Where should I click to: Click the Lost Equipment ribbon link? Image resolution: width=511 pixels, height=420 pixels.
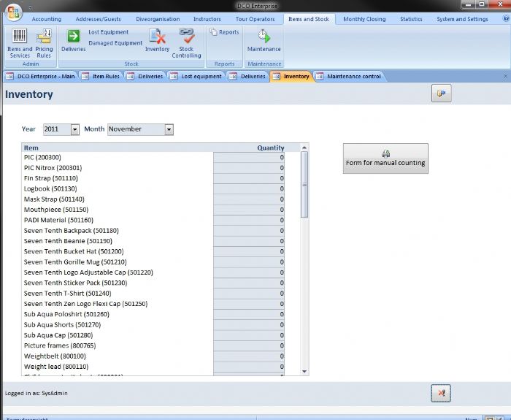108,32
